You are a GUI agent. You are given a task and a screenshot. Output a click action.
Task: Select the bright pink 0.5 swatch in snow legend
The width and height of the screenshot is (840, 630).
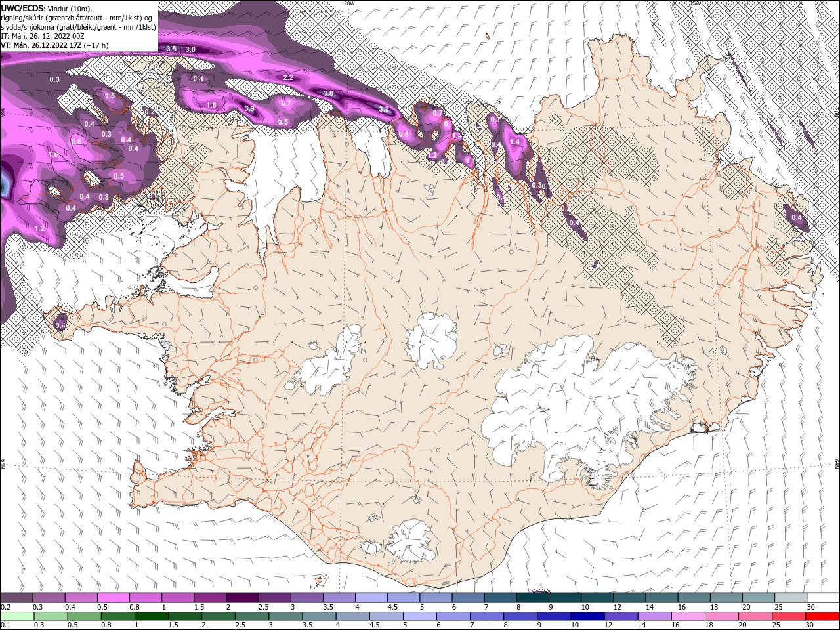114,598
